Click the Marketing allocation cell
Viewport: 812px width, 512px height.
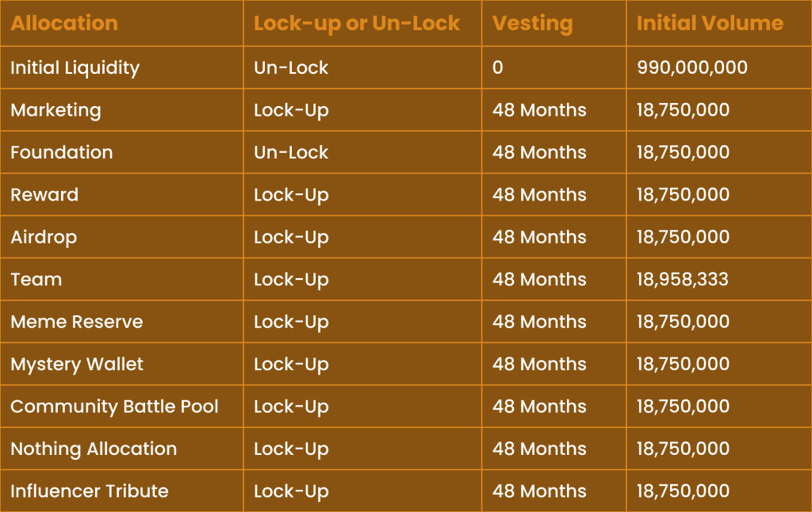pyautogui.click(x=56, y=110)
